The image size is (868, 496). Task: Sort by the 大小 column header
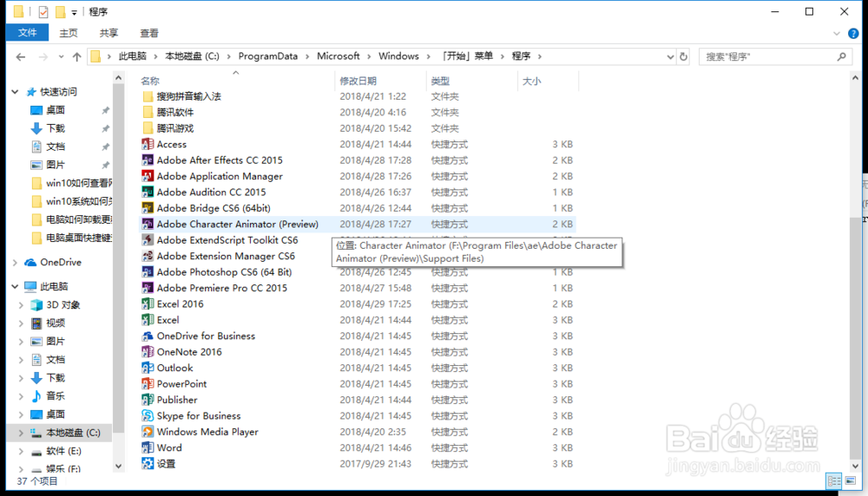coord(532,82)
